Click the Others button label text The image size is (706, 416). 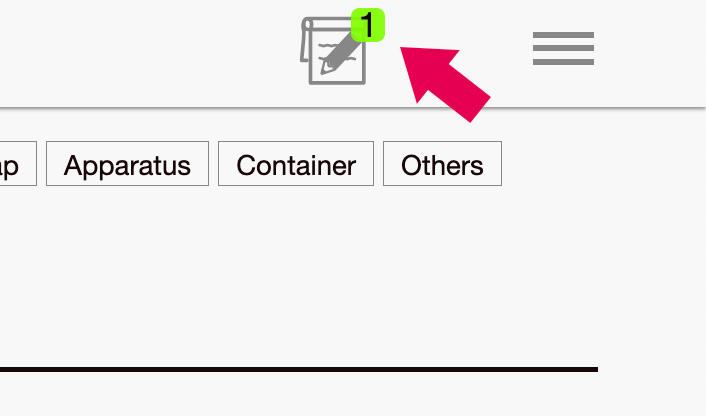click(x=442, y=165)
